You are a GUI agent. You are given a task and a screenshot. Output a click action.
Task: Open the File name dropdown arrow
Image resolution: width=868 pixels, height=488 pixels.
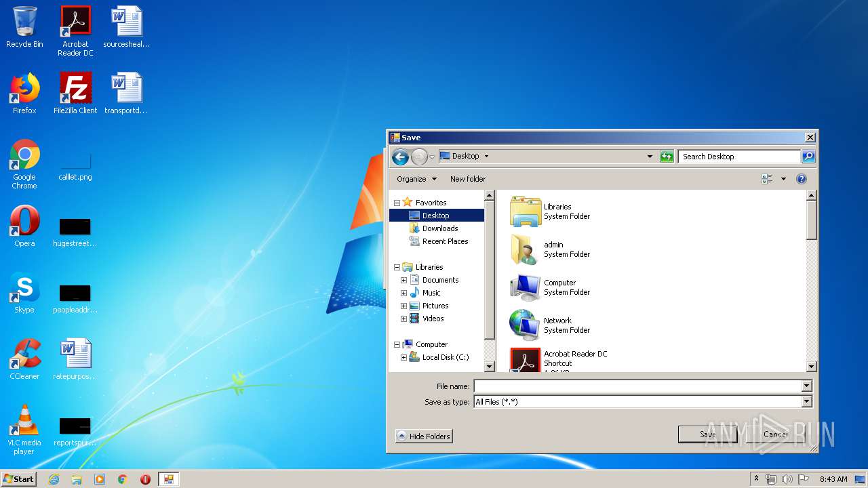point(807,386)
